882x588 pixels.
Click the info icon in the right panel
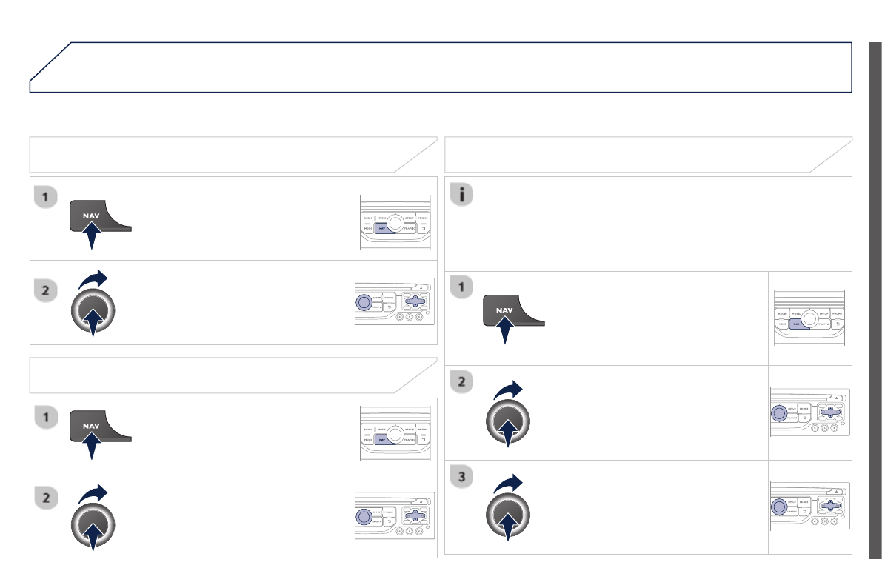[x=462, y=195]
